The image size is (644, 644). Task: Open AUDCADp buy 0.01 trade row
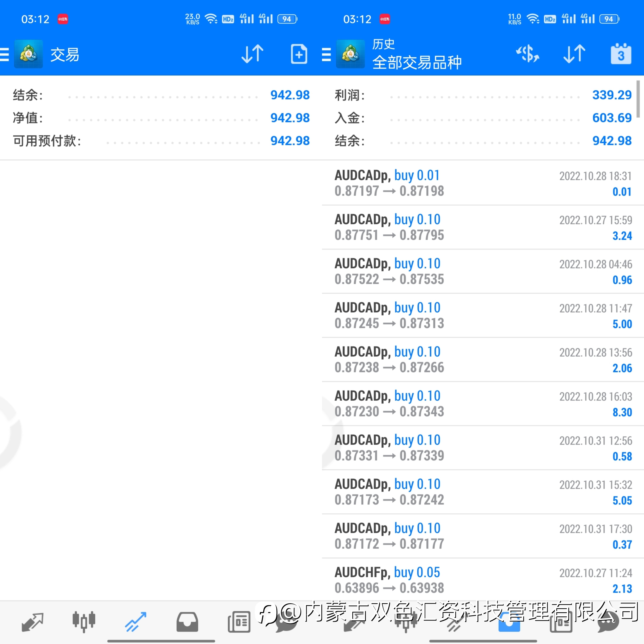(x=483, y=183)
